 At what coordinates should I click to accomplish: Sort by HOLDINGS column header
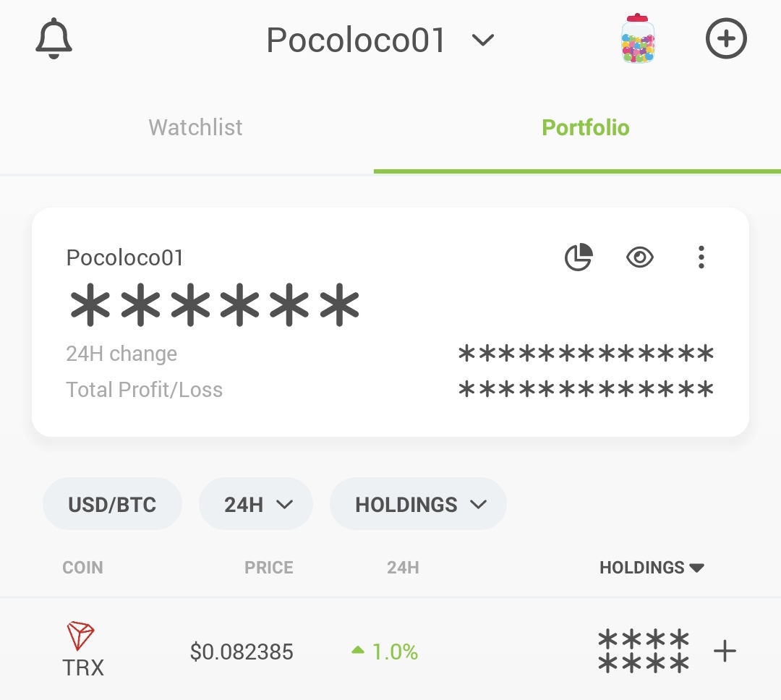click(x=652, y=568)
